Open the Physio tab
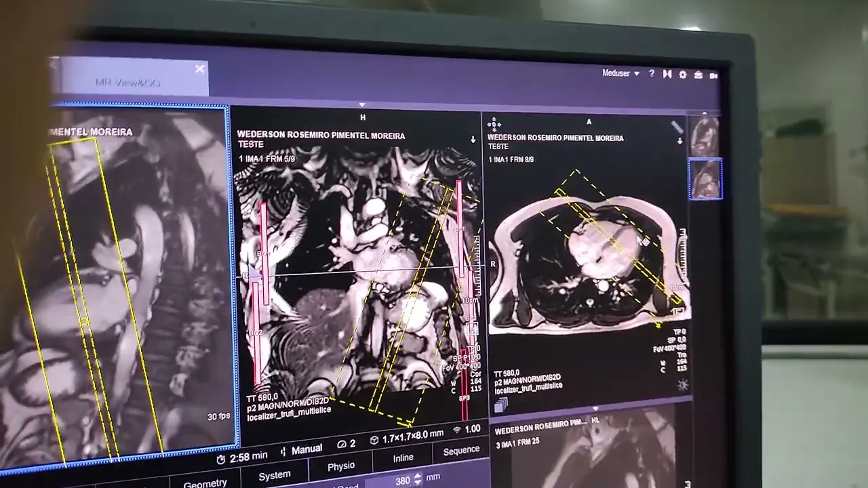 (341, 466)
